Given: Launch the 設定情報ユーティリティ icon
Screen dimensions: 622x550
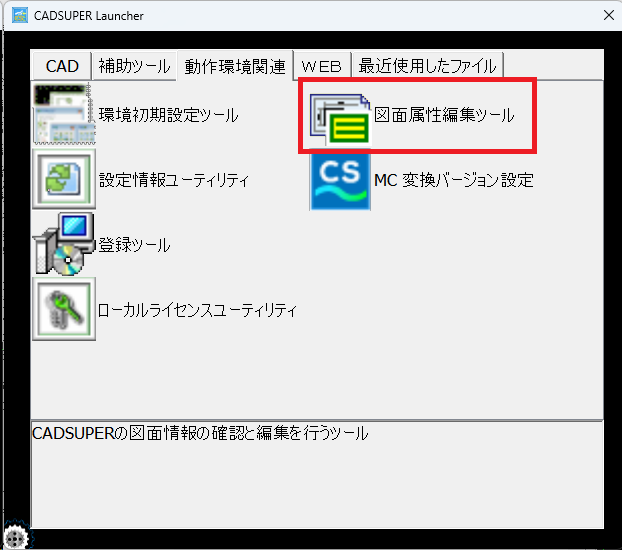Looking at the screenshot, I should (64, 179).
